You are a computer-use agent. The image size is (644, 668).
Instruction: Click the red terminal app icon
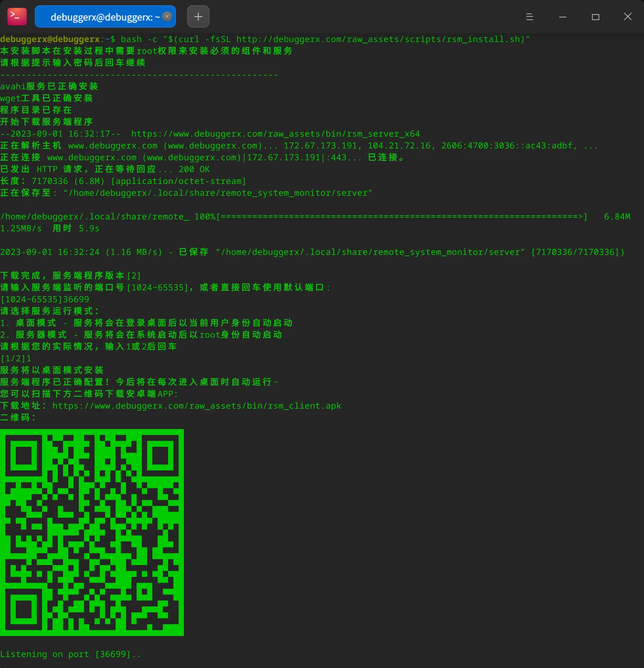pos(17,17)
